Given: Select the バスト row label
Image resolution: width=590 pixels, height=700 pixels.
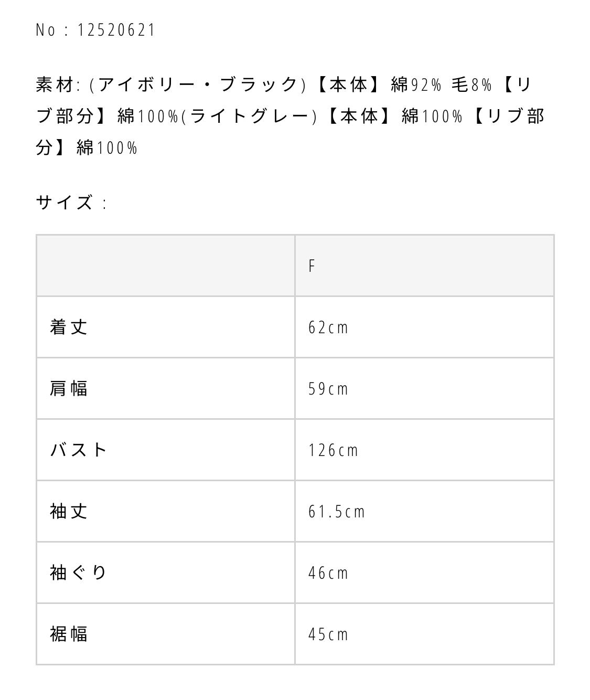Looking at the screenshot, I should [79, 450].
